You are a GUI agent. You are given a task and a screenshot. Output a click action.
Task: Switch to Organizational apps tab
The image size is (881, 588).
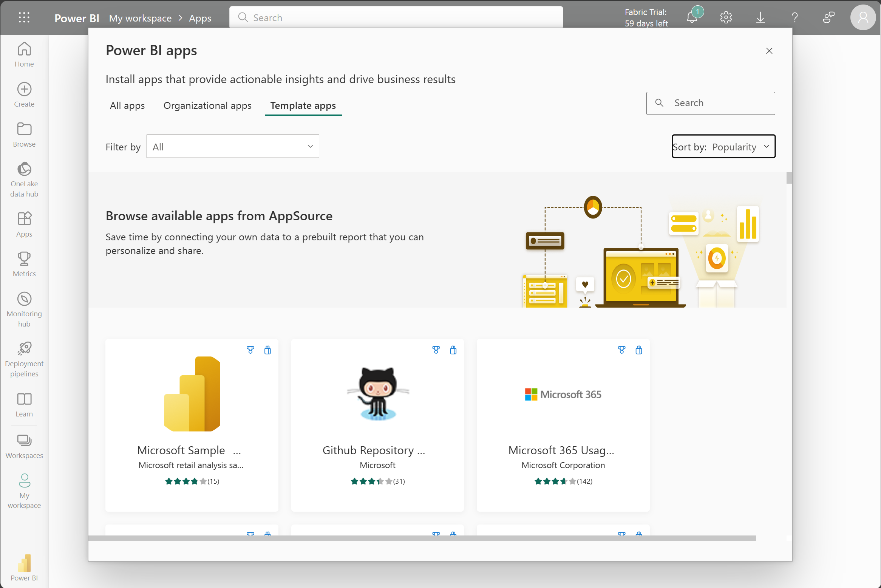[207, 105]
